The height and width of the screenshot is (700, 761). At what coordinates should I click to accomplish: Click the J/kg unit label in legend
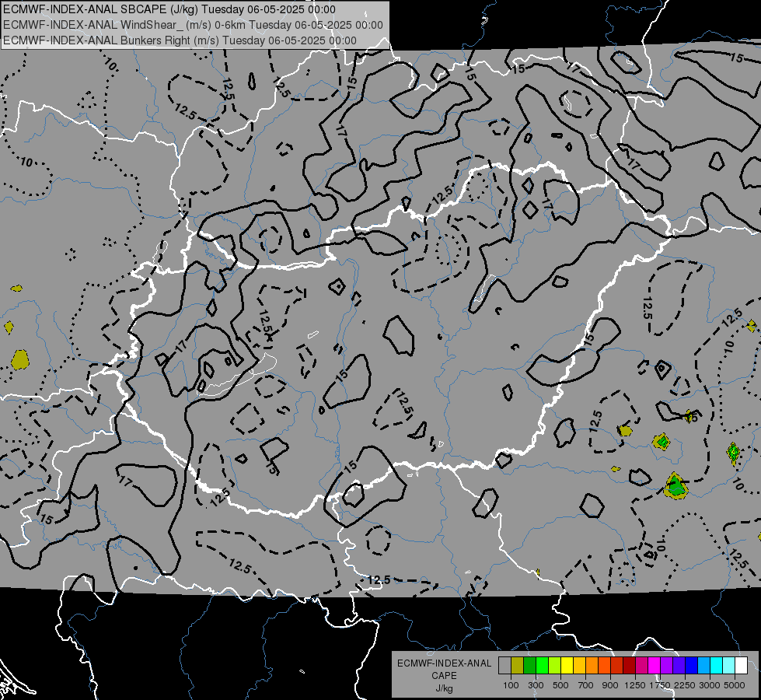[444, 689]
